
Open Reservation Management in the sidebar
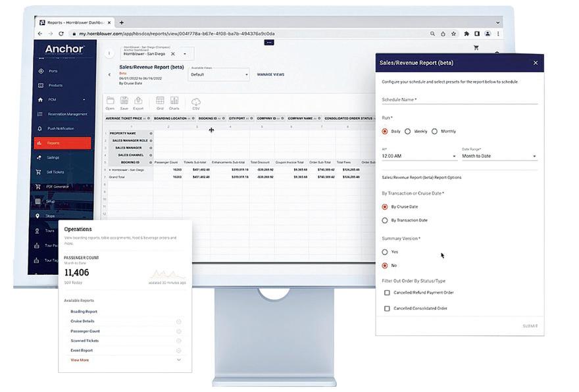point(67,114)
